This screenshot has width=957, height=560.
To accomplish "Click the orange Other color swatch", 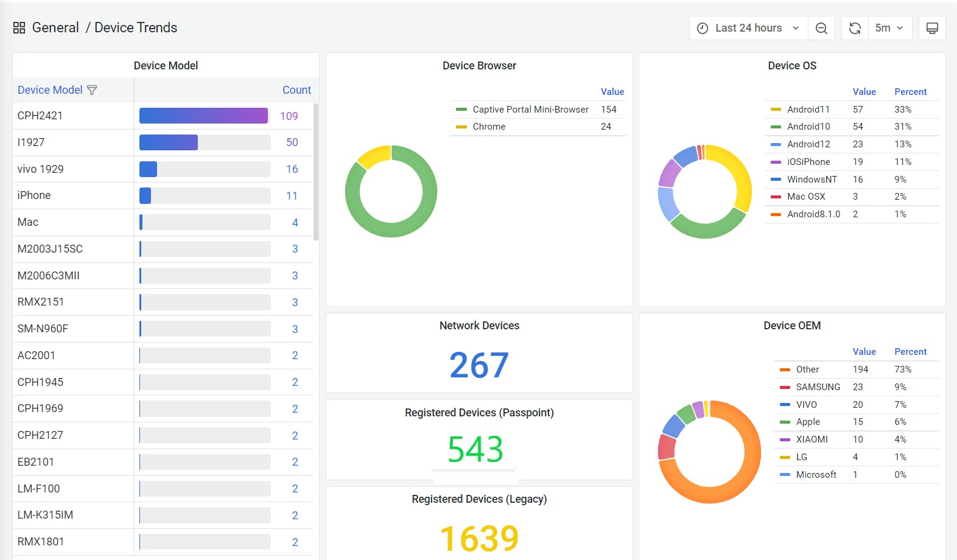I will [785, 369].
